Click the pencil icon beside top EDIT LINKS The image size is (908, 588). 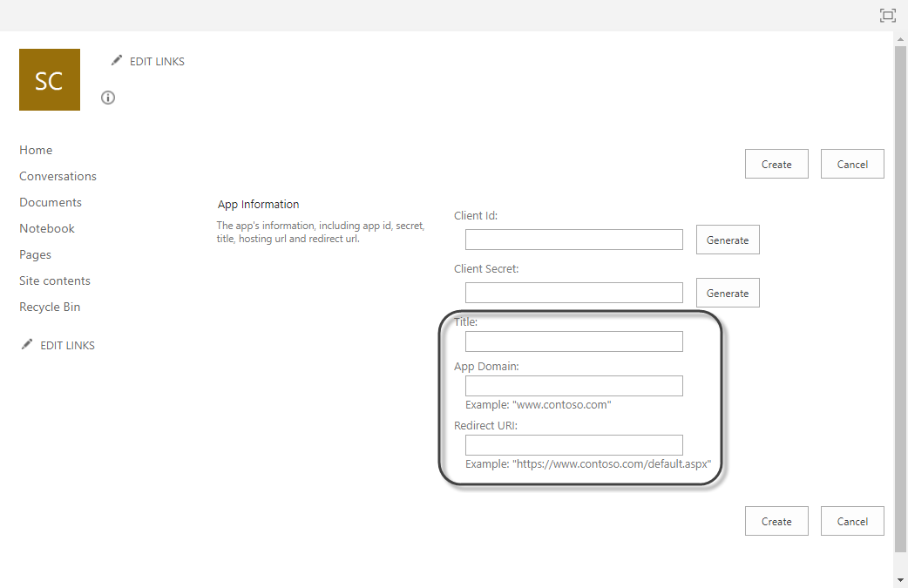coord(117,60)
